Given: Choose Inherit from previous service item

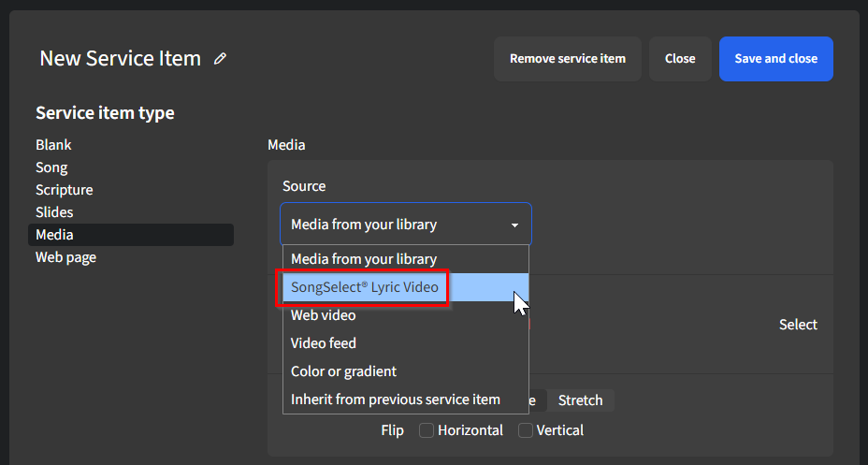Looking at the screenshot, I should pos(406,400).
